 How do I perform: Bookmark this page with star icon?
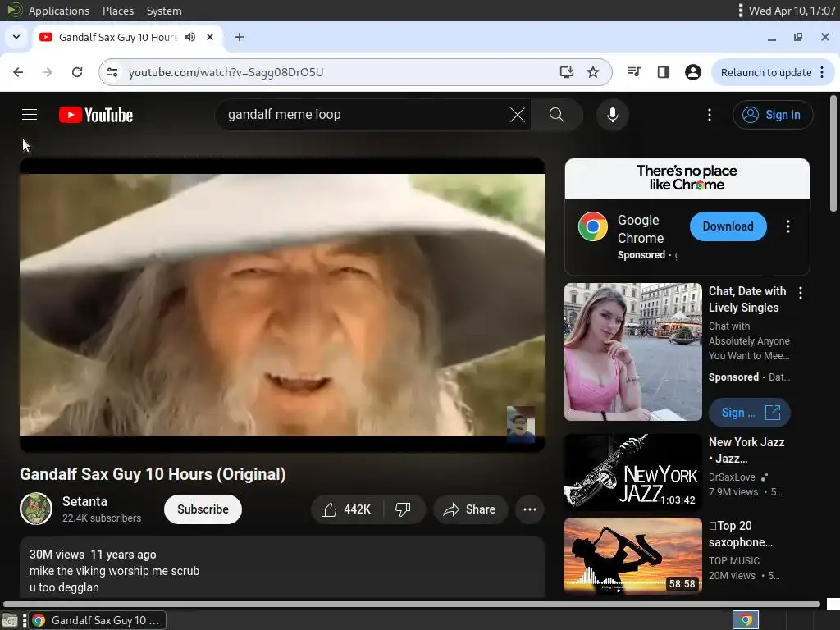pyautogui.click(x=592, y=72)
